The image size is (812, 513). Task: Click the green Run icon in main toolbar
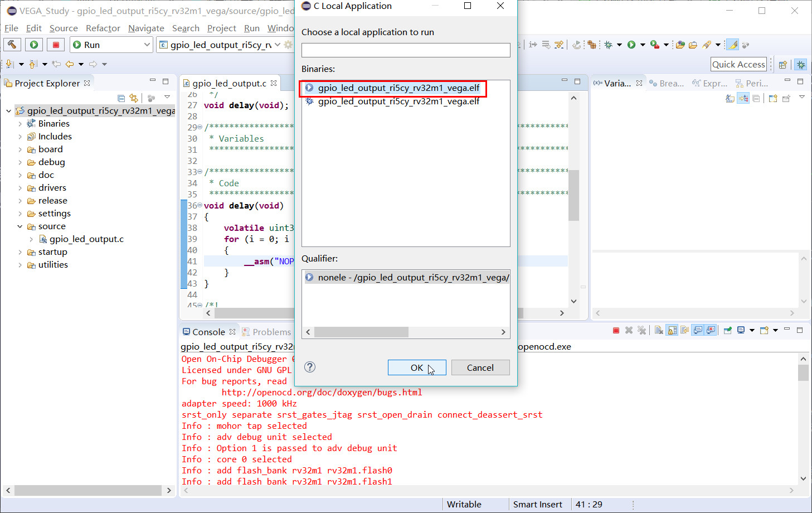631,45
